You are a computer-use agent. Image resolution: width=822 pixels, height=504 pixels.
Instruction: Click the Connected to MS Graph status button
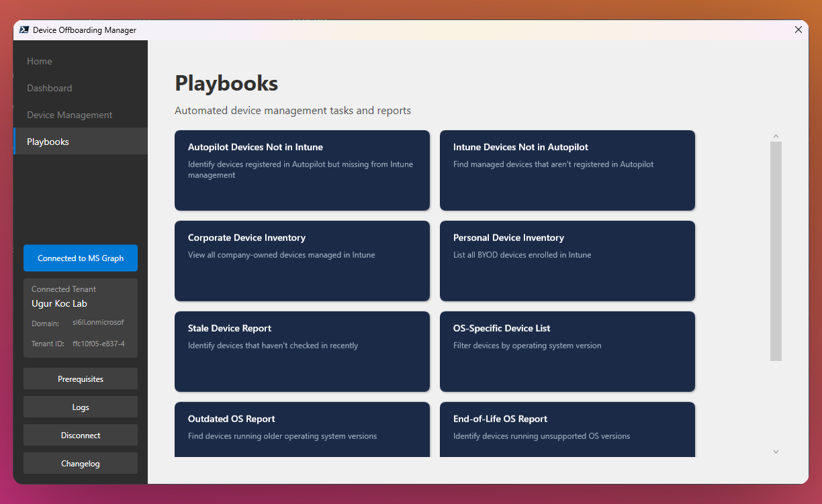tap(80, 258)
